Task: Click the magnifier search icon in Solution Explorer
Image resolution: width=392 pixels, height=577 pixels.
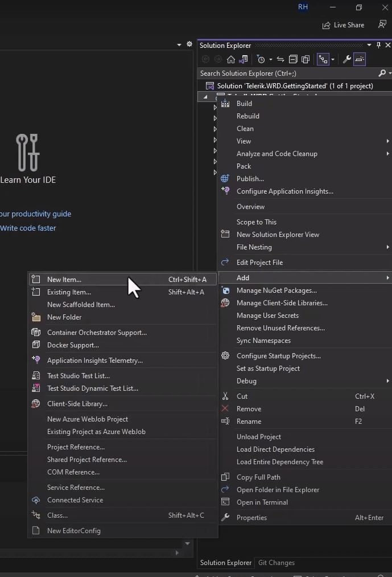Action: (x=382, y=73)
